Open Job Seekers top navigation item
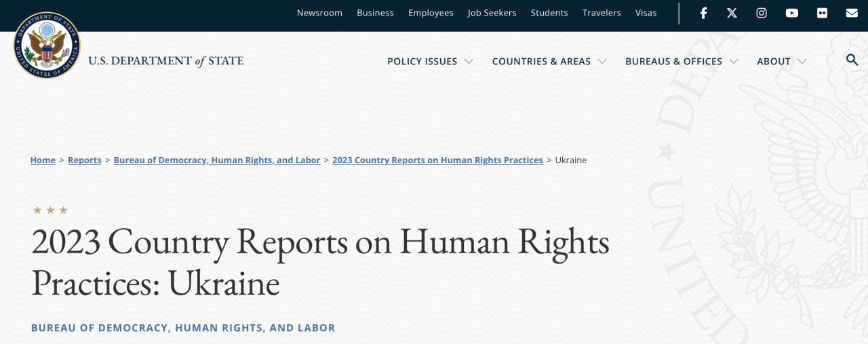 click(492, 13)
